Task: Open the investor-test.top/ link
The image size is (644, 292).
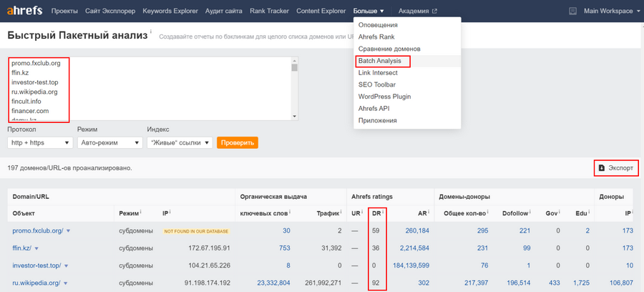Action: coord(36,266)
